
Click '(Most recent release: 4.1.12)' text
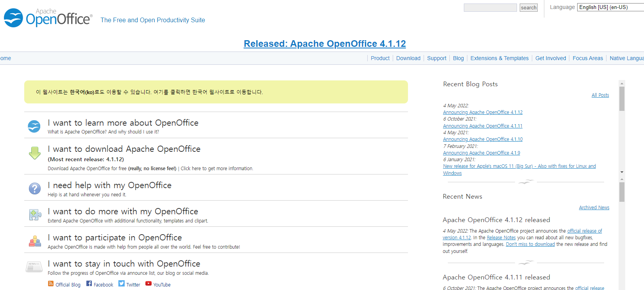(x=86, y=159)
